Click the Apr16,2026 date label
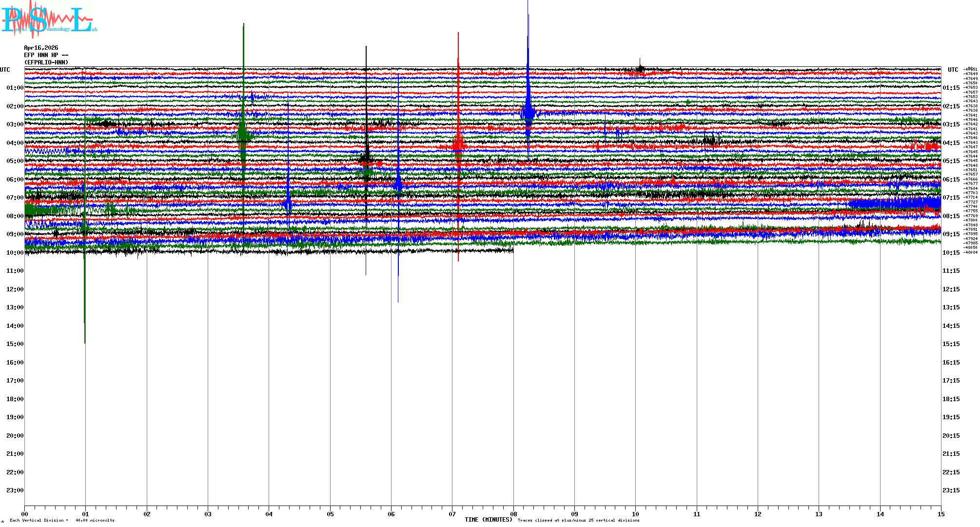 41,48
